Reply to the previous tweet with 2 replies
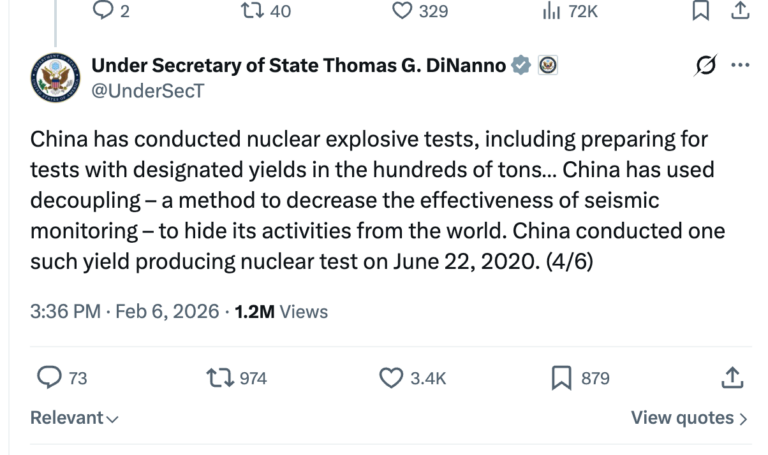768x455 pixels. 104,11
